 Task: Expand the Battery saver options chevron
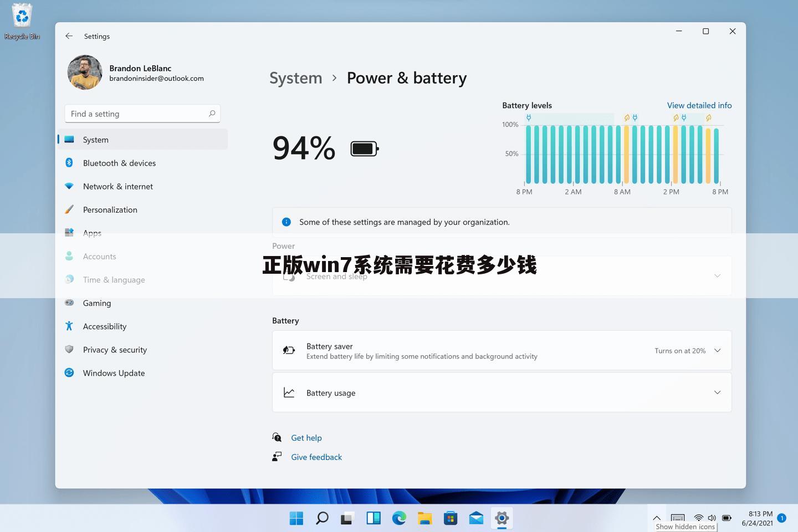tap(718, 350)
